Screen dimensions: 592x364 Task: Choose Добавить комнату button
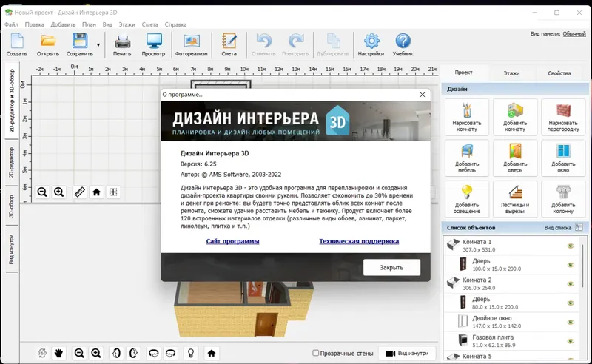point(515,117)
